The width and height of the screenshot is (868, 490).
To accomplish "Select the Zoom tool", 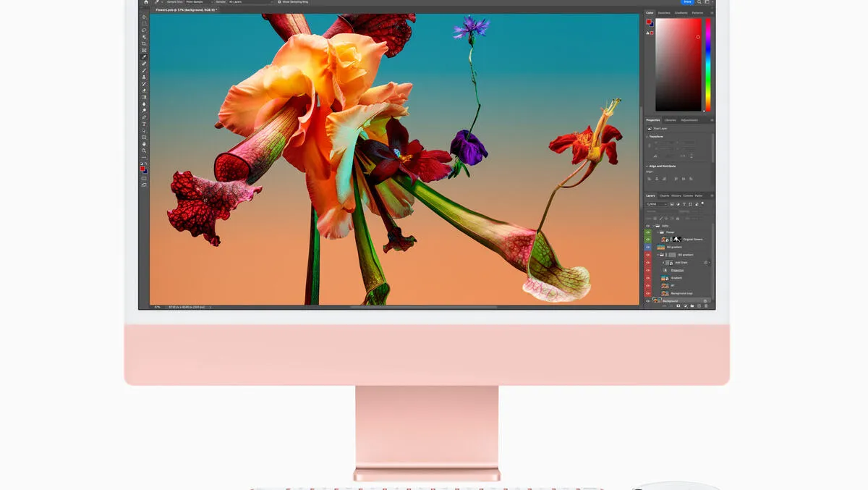I will (144, 151).
